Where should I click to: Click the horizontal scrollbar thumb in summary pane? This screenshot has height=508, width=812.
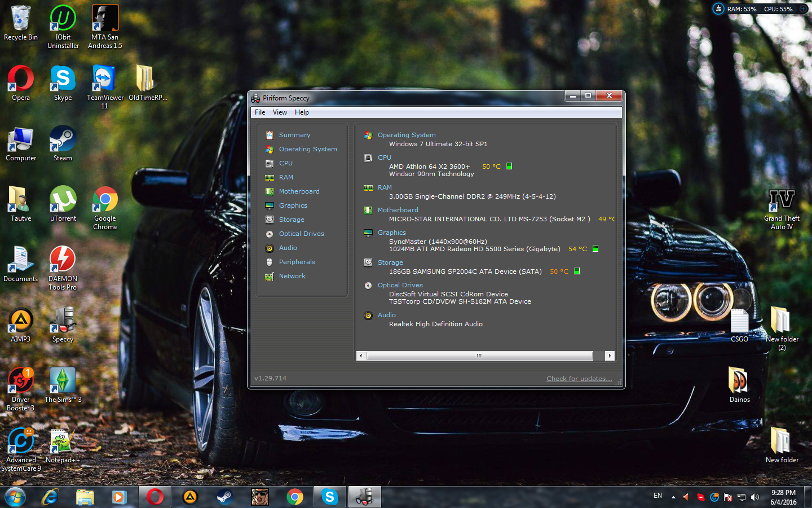tap(479, 356)
